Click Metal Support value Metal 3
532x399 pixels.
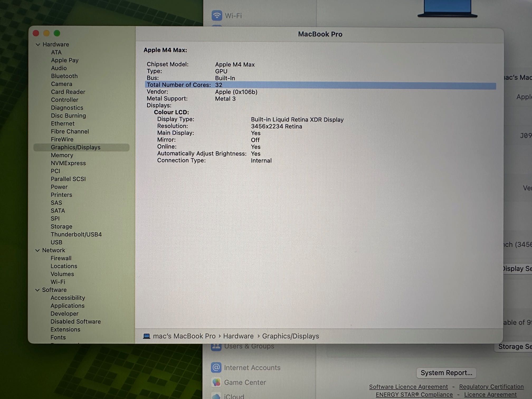pos(225,99)
